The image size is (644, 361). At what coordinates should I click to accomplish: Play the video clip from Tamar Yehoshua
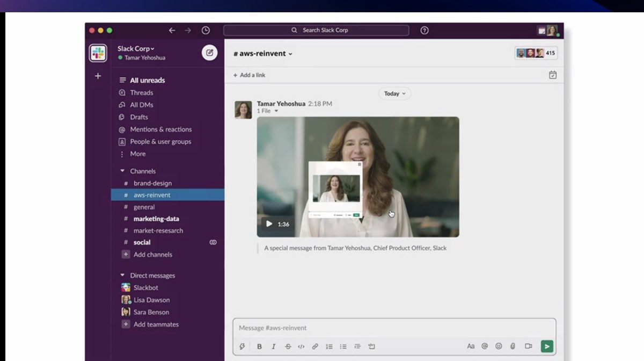(269, 224)
